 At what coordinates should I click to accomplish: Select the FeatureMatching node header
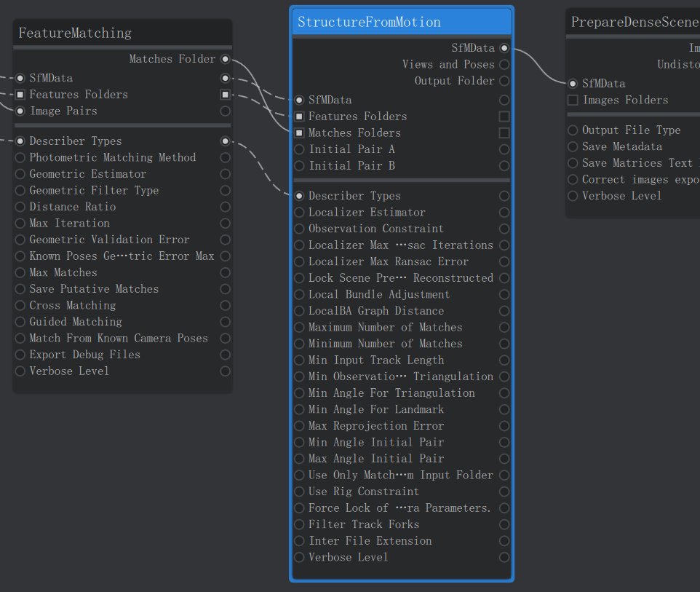point(123,33)
